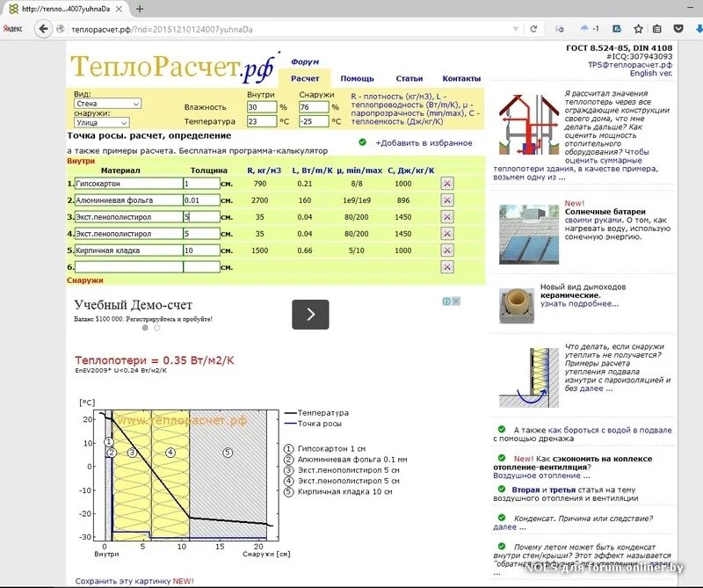Viewport: 703px width, 588px height.
Task: Delete row 3 Экст.пенополистирол with X
Action: [x=447, y=216]
